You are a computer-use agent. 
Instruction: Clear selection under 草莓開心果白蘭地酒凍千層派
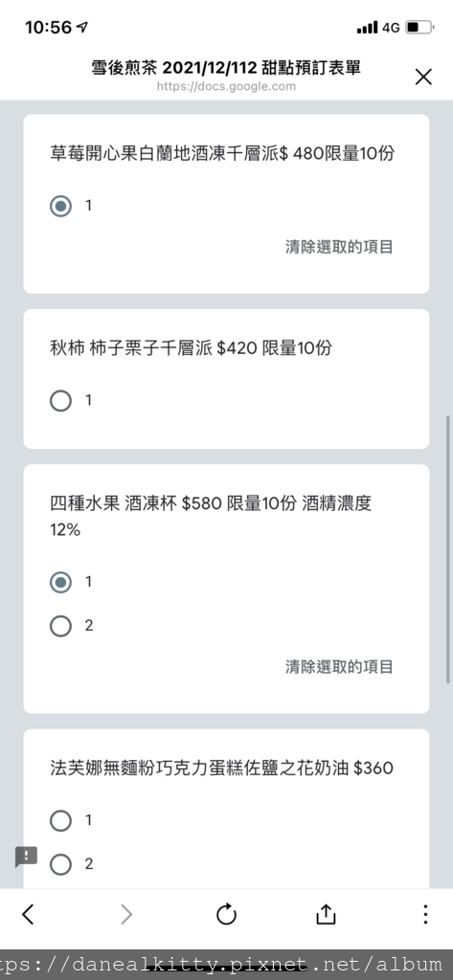(339, 247)
